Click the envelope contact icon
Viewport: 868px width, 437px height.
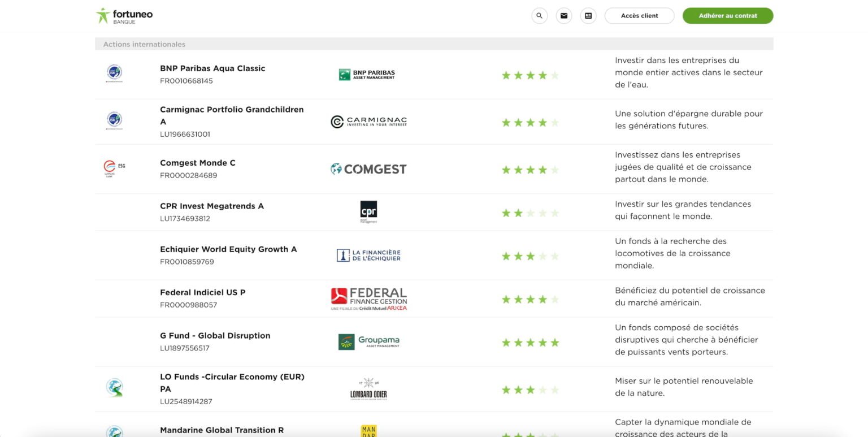[563, 16]
